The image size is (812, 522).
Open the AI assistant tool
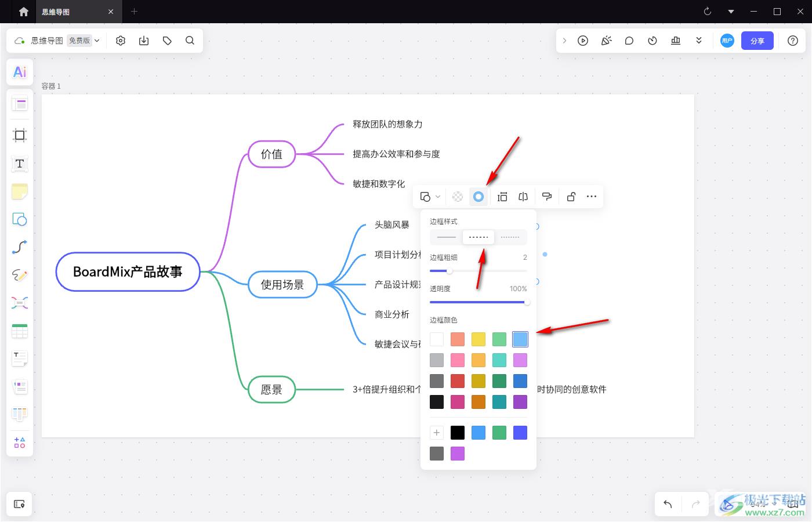click(20, 72)
